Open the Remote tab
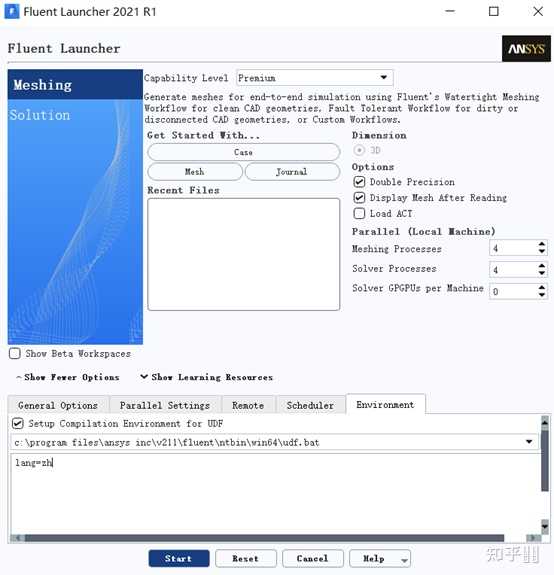Viewport: 554px width, 575px height. 248,405
